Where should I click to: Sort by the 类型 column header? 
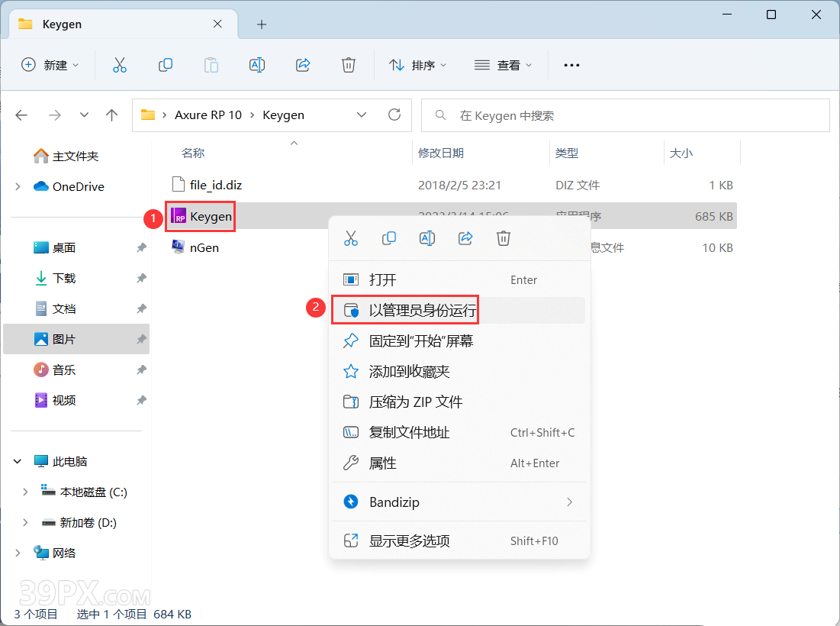point(566,153)
